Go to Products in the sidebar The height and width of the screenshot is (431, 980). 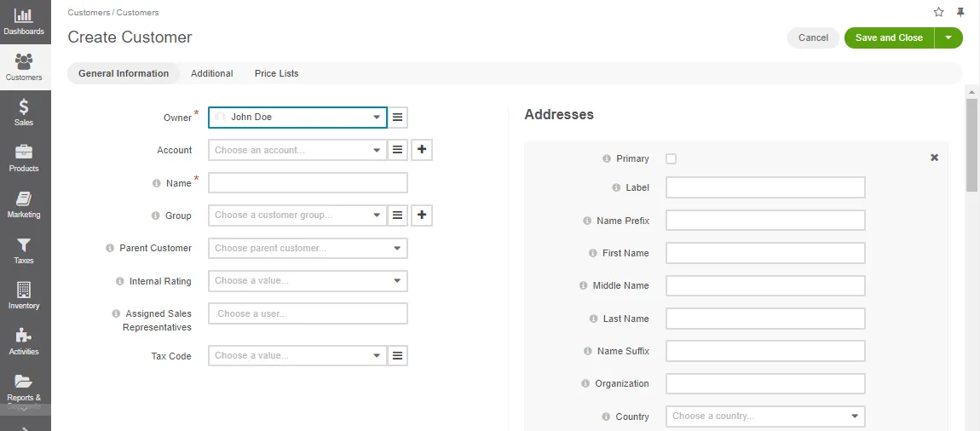(x=24, y=158)
